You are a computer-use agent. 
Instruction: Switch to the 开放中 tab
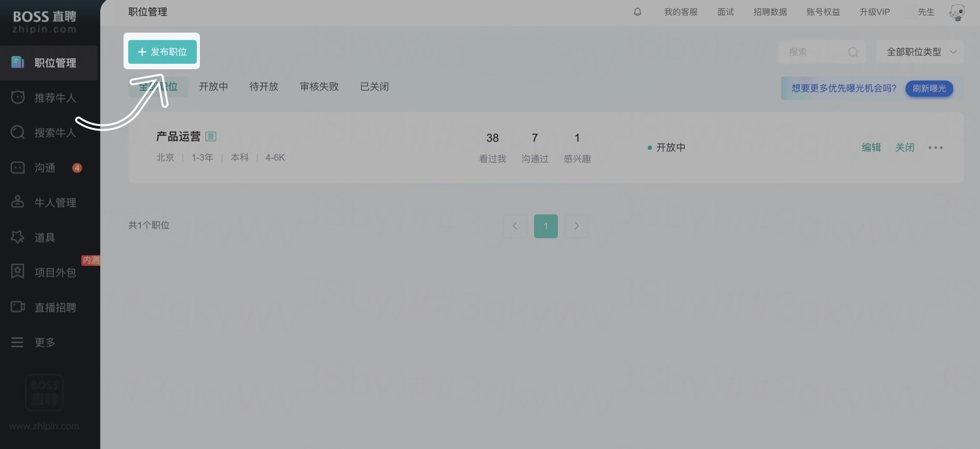tap(213, 86)
